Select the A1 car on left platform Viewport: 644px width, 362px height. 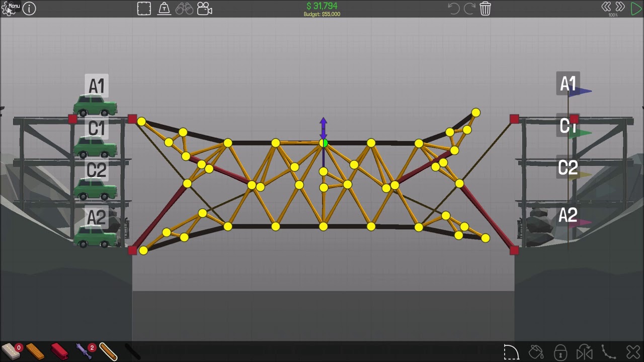[95, 106]
